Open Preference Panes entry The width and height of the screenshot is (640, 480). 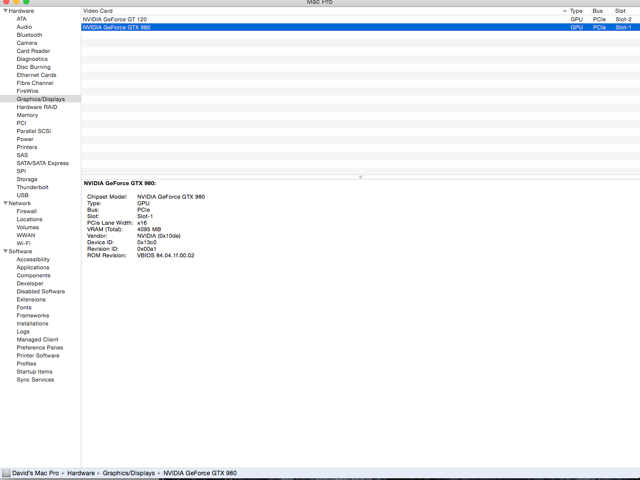[x=40, y=347]
